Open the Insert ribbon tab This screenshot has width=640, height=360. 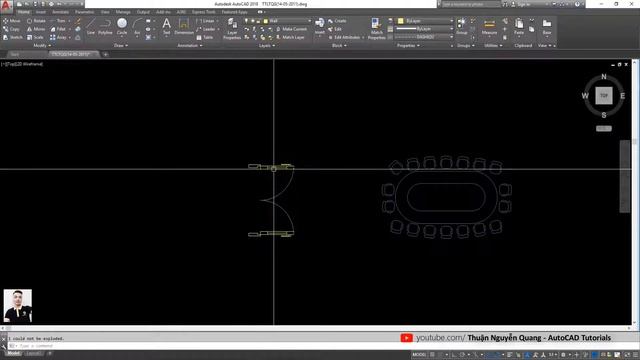click(x=41, y=12)
